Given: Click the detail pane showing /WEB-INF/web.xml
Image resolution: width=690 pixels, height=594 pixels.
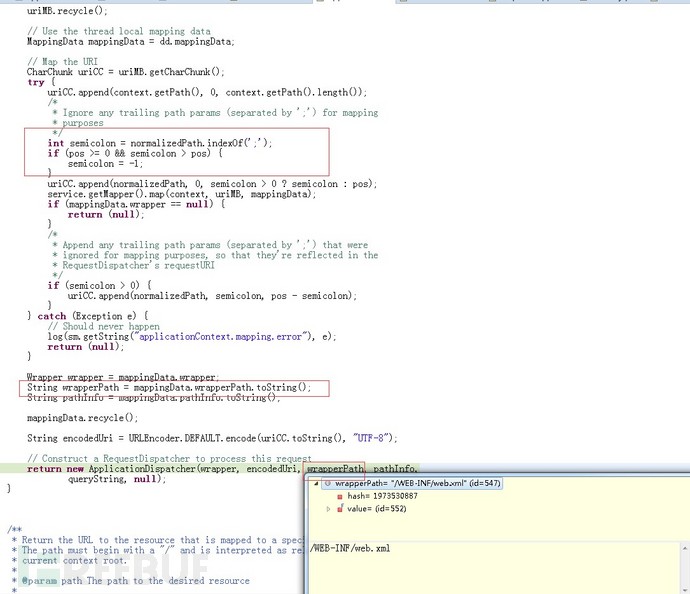Looking at the screenshot, I should pyautogui.click(x=493, y=568).
